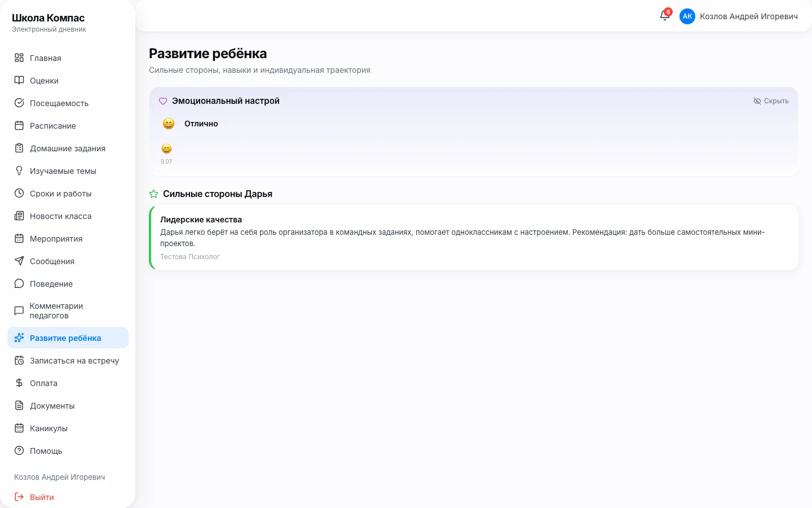Image resolution: width=812 pixels, height=508 pixels.
Task: Click the Новости класса newspaper icon
Action: 19,216
